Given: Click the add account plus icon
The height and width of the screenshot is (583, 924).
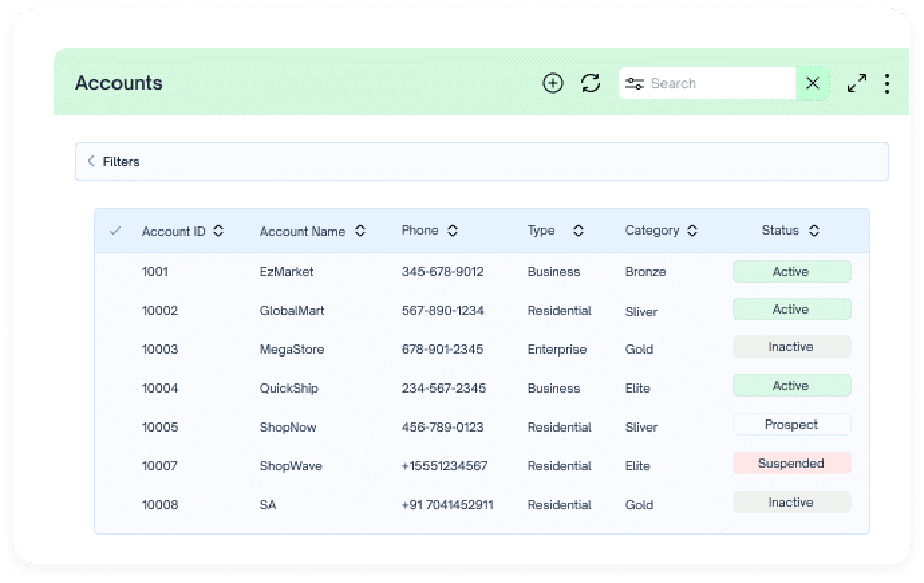Looking at the screenshot, I should pos(552,83).
